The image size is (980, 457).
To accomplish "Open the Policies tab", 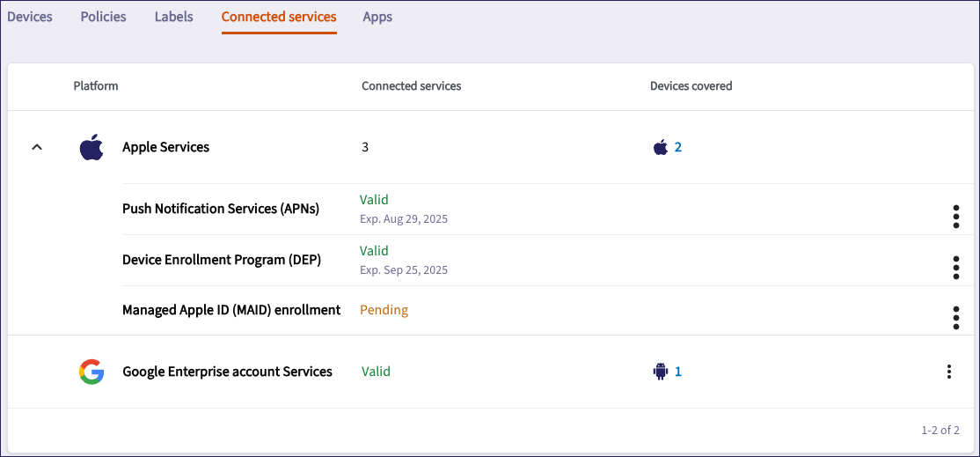I will click(x=103, y=17).
